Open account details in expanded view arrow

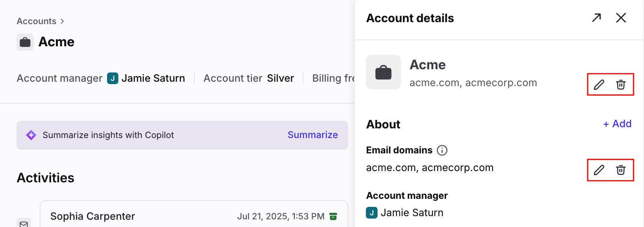[x=597, y=18]
